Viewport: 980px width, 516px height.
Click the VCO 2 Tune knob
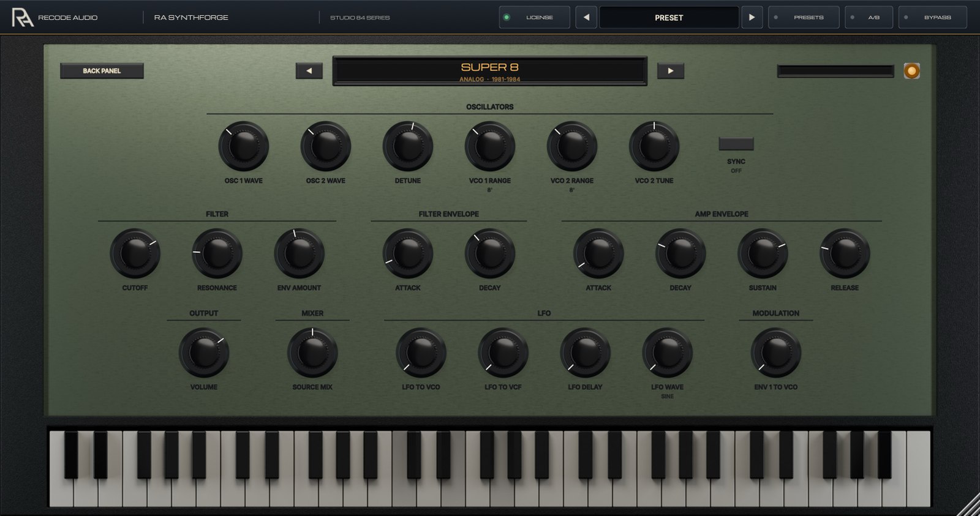[x=654, y=146]
